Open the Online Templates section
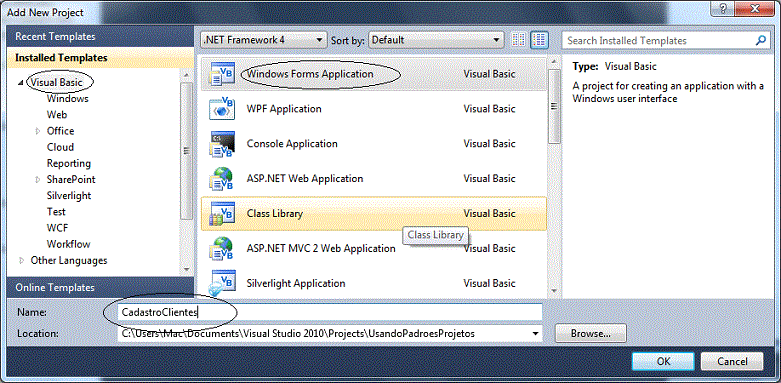Viewport: 781px width, 383px height. pyautogui.click(x=100, y=287)
